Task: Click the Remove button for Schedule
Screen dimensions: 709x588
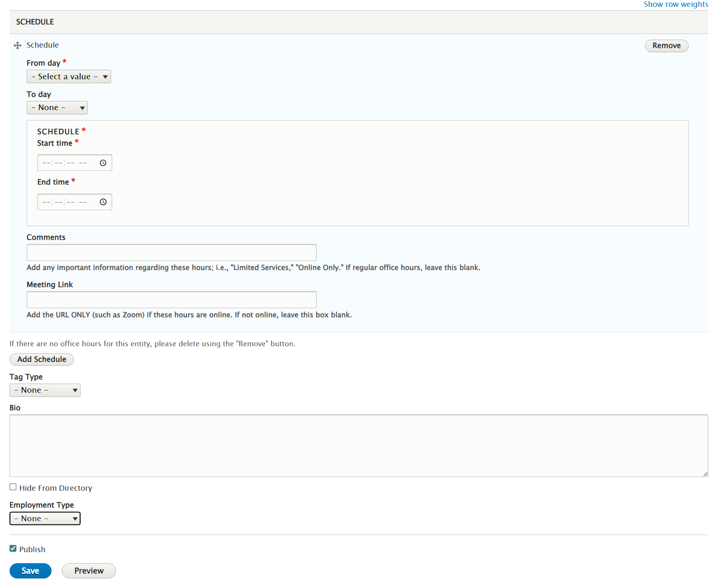Action: click(666, 45)
